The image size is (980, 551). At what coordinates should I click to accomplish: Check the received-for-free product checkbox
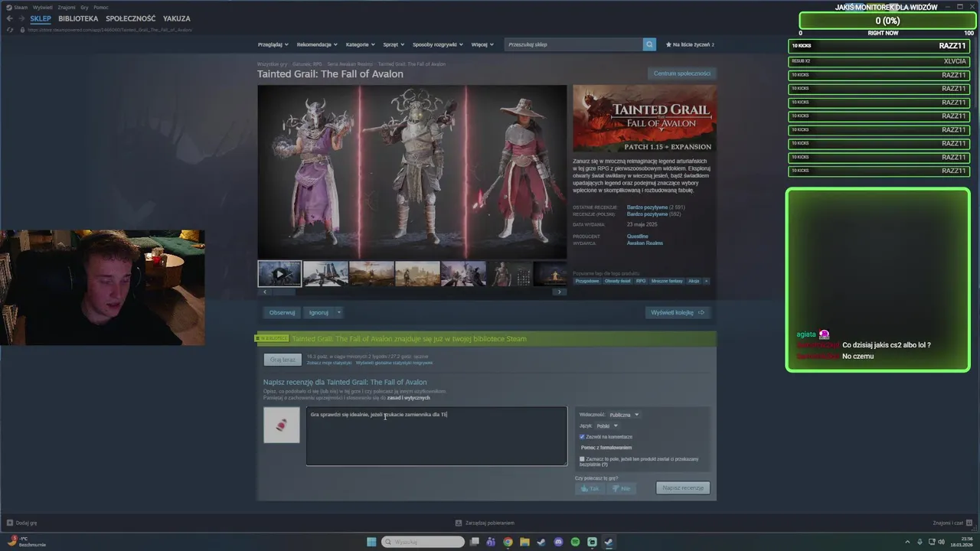582,459
